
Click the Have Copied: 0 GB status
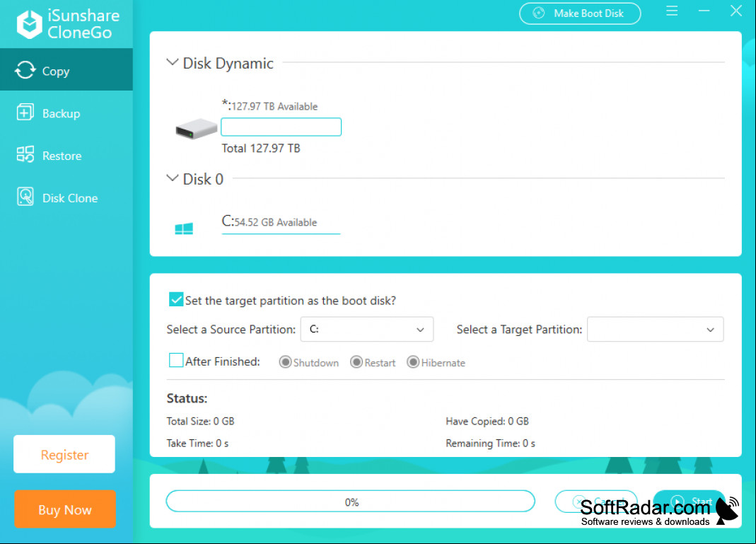point(487,421)
